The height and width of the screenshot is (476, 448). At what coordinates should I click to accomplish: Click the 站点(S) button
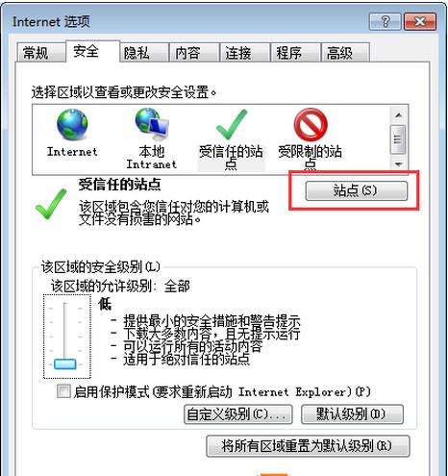[357, 191]
